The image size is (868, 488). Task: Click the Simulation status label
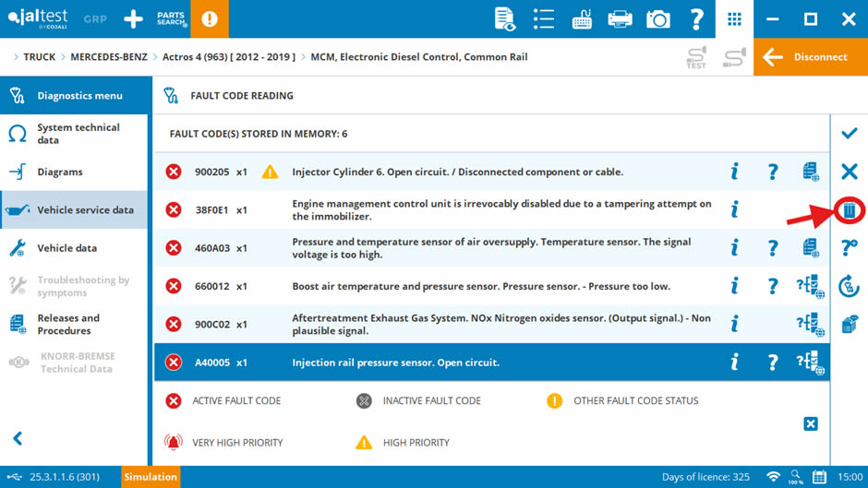(151, 477)
